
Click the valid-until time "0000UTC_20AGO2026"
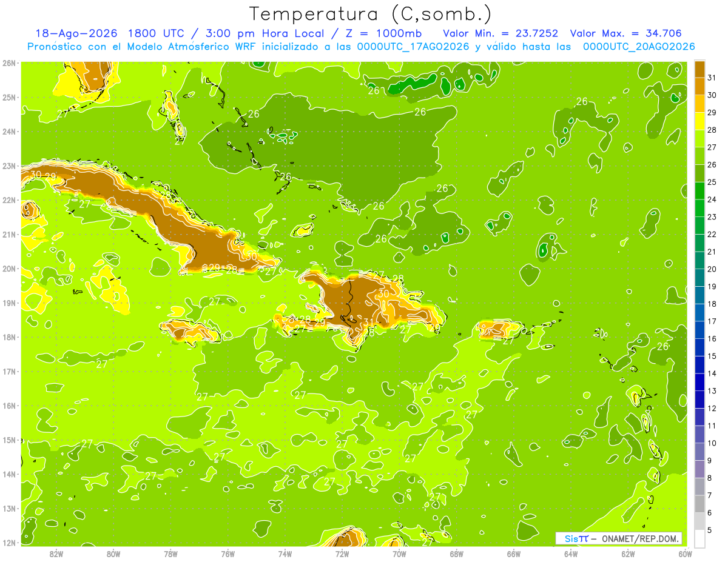(x=639, y=47)
